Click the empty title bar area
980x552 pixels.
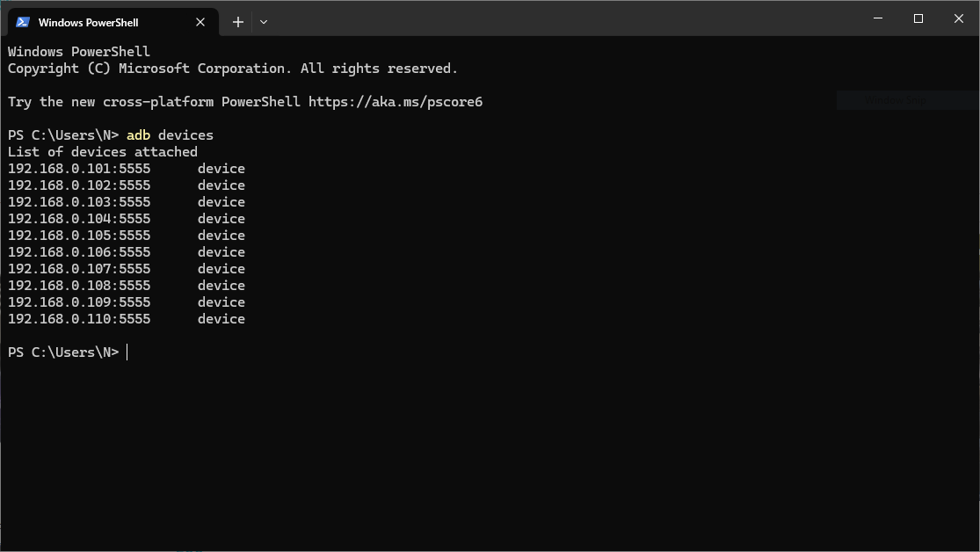point(563,18)
